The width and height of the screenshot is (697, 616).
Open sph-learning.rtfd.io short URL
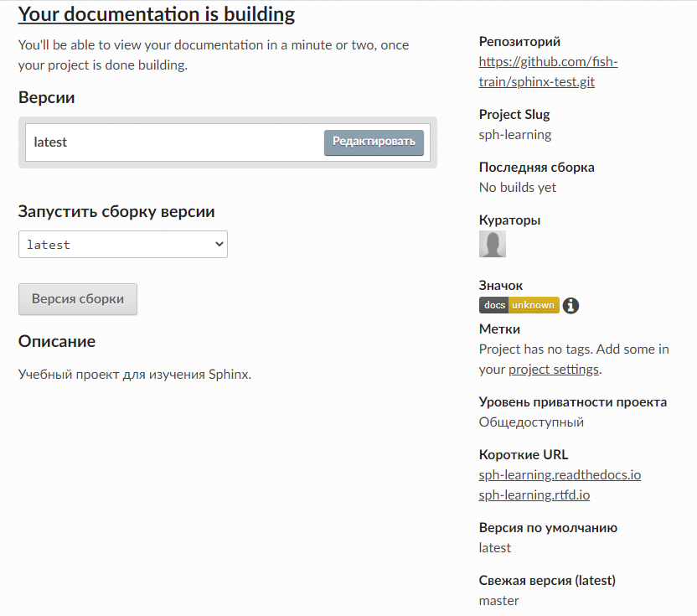click(534, 495)
